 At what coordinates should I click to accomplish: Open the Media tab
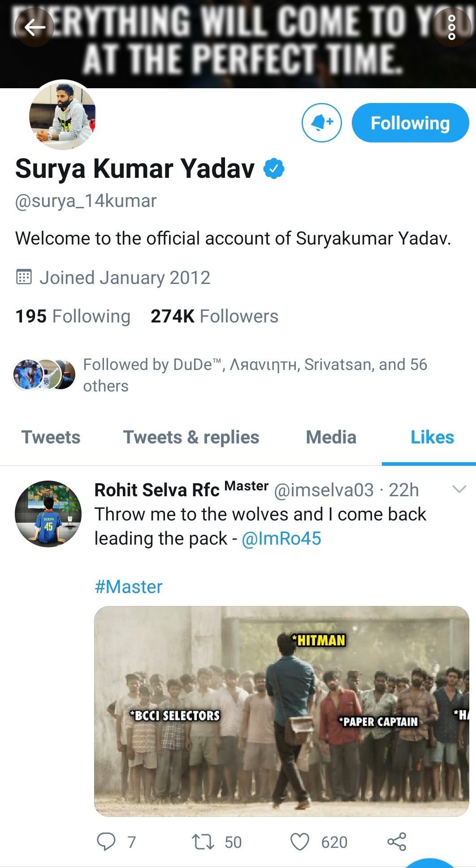tap(331, 437)
